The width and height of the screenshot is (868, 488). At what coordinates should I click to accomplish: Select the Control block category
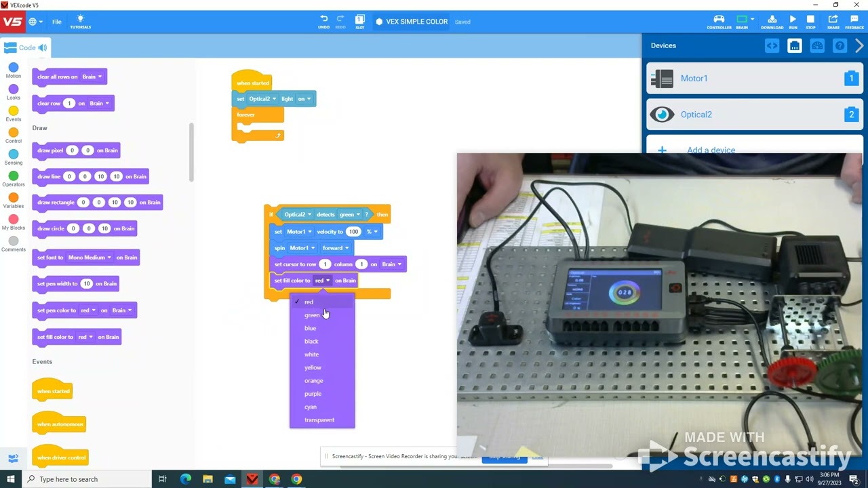pos(14,136)
